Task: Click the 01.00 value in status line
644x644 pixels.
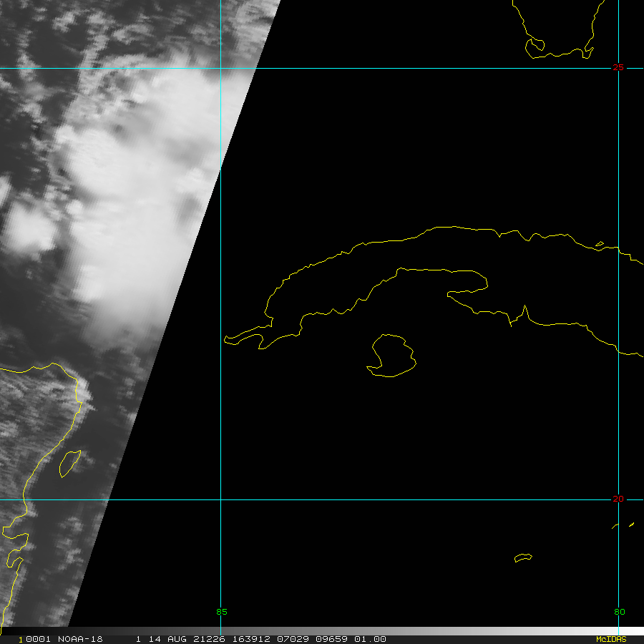Action: point(370,639)
